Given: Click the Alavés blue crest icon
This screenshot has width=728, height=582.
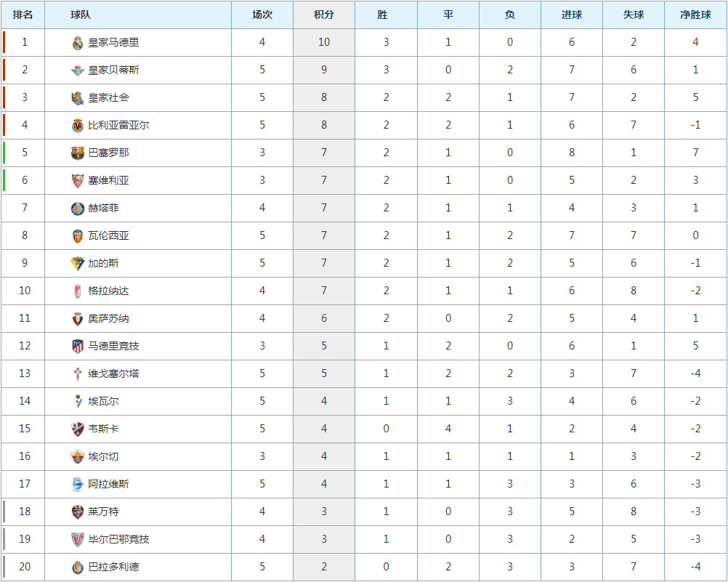Looking at the screenshot, I should (78, 485).
